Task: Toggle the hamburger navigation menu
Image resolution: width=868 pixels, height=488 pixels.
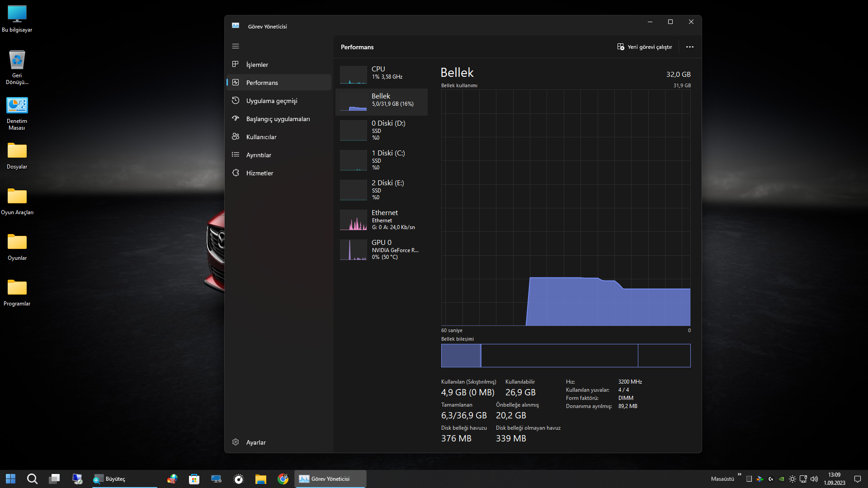Action: 236,46
